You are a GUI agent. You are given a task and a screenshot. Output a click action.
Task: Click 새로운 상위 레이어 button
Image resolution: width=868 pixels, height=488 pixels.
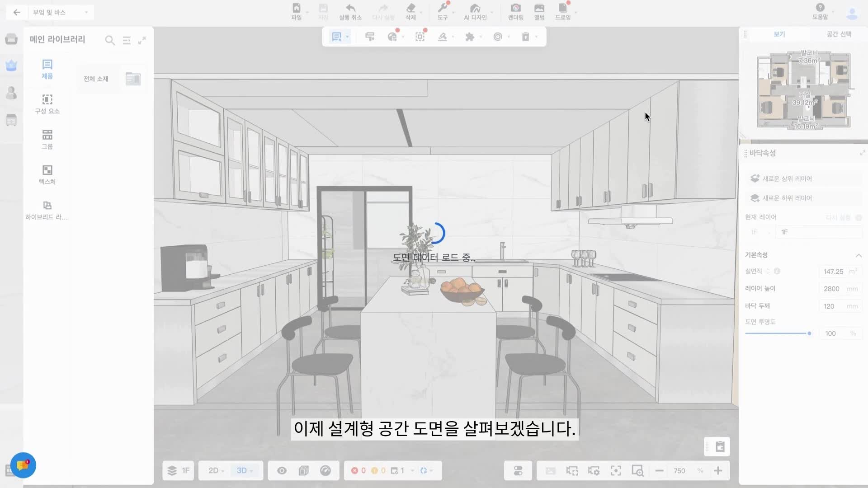tap(787, 179)
